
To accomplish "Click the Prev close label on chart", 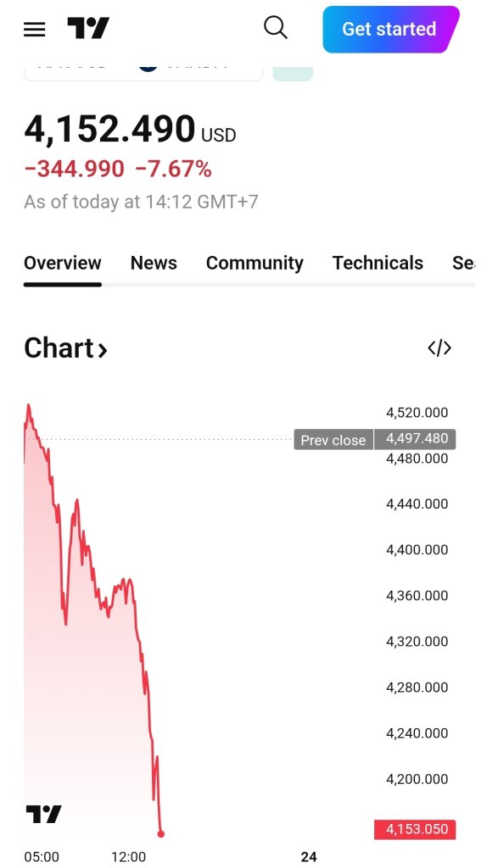I will click(333, 440).
